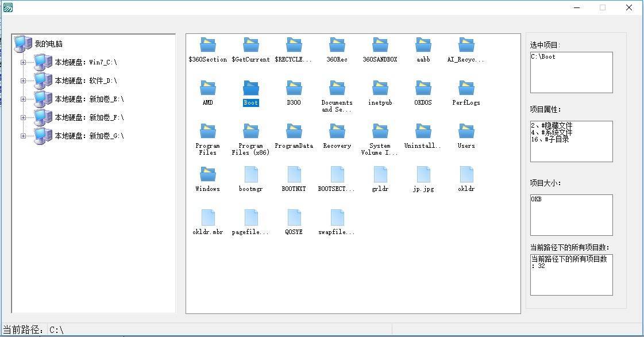Select 本地硬盘: 新加卷_E:\ in tree
This screenshot has width=644, height=337.
tap(89, 99)
